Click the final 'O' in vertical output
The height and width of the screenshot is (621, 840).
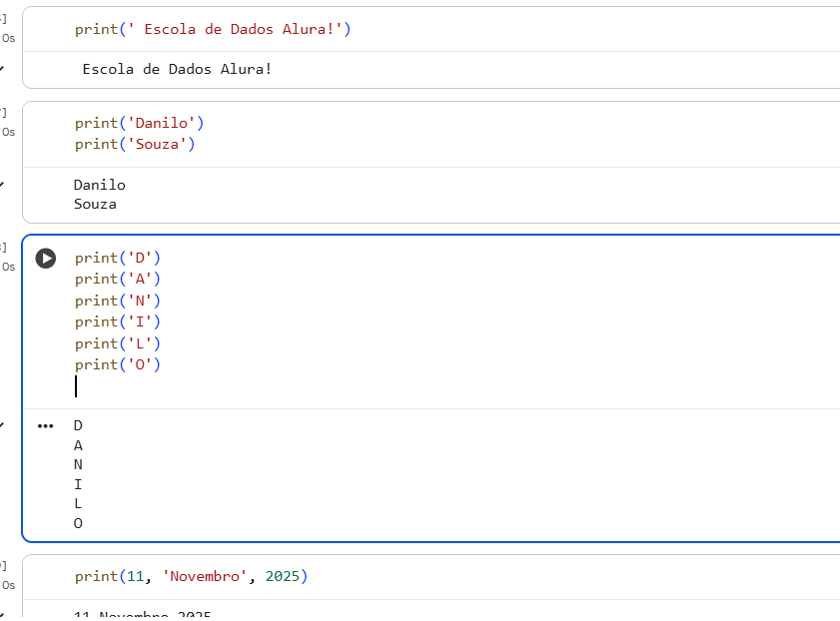(x=79, y=523)
